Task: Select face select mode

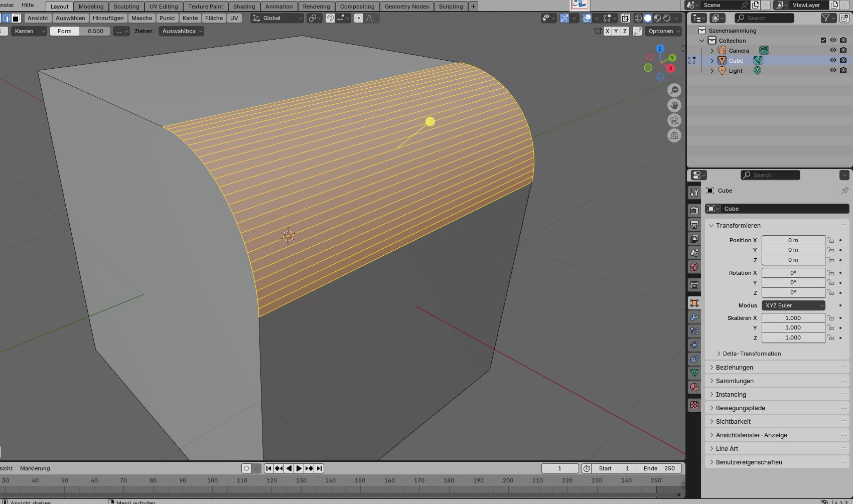Action: pyautogui.click(x=16, y=18)
